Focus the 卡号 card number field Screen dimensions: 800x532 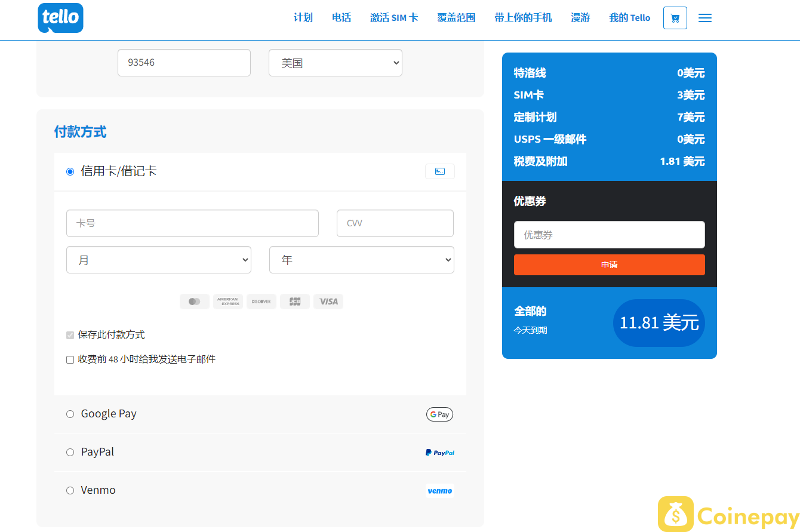tap(192, 223)
